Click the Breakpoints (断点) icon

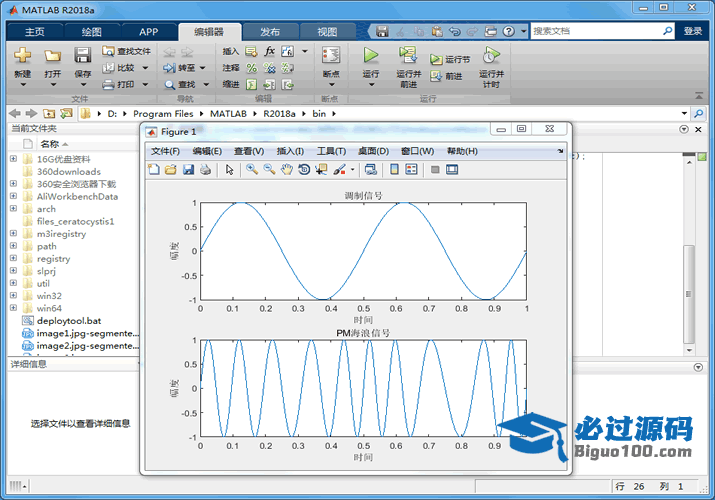[x=331, y=56]
